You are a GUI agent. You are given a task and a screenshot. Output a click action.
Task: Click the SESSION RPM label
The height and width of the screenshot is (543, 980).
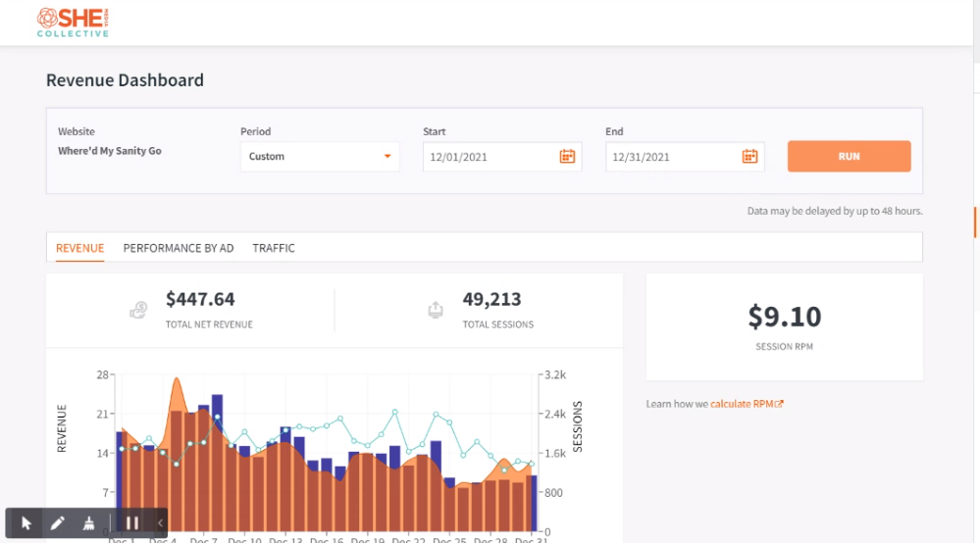coord(784,346)
